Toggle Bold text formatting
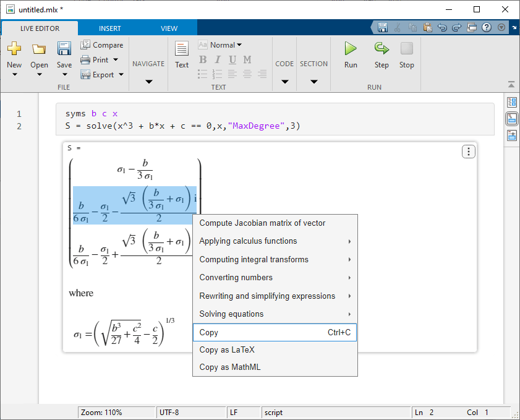Screen dimensions: 520x420 [203, 60]
